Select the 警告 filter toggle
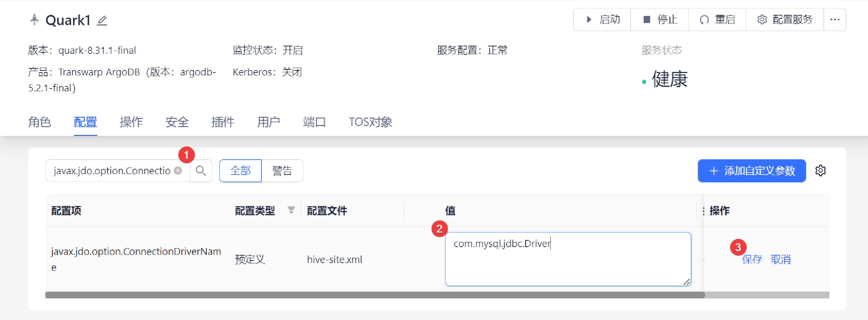This screenshot has height=320, width=868. tap(282, 171)
